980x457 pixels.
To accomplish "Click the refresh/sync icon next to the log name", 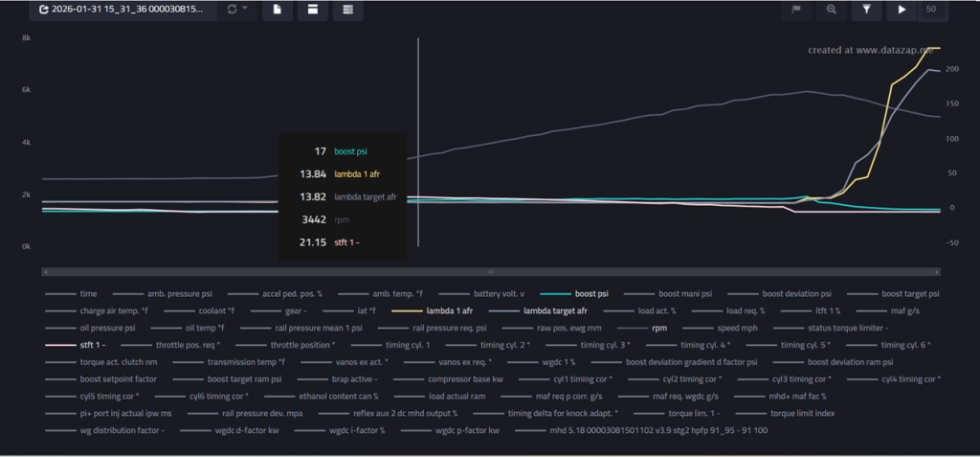I will pyautogui.click(x=233, y=10).
